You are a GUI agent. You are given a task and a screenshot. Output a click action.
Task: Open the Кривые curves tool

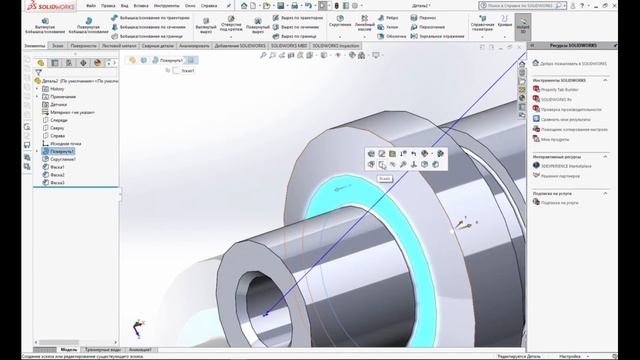tap(504, 21)
